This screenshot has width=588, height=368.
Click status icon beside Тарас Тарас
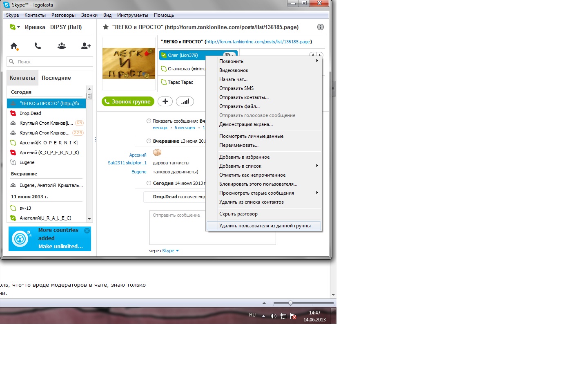[x=164, y=82]
